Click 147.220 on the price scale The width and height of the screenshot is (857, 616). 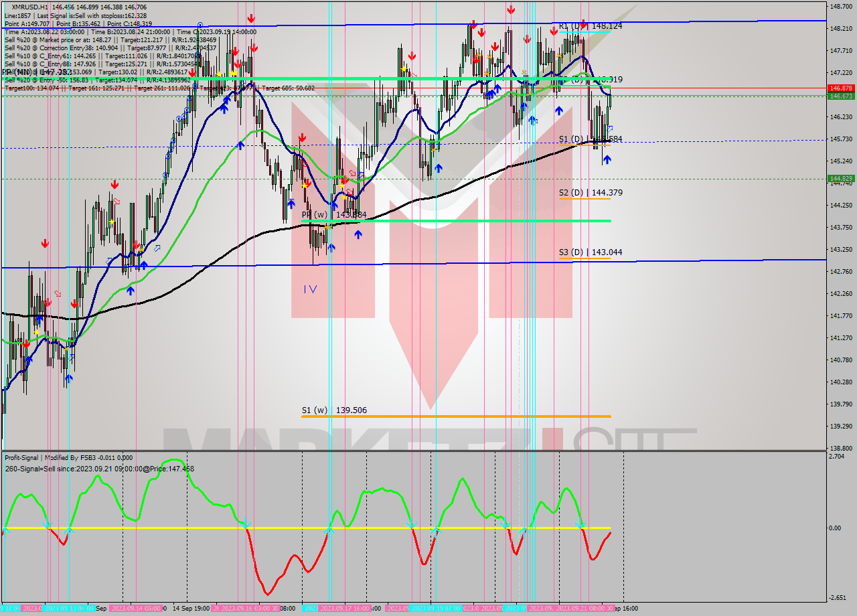841,72
